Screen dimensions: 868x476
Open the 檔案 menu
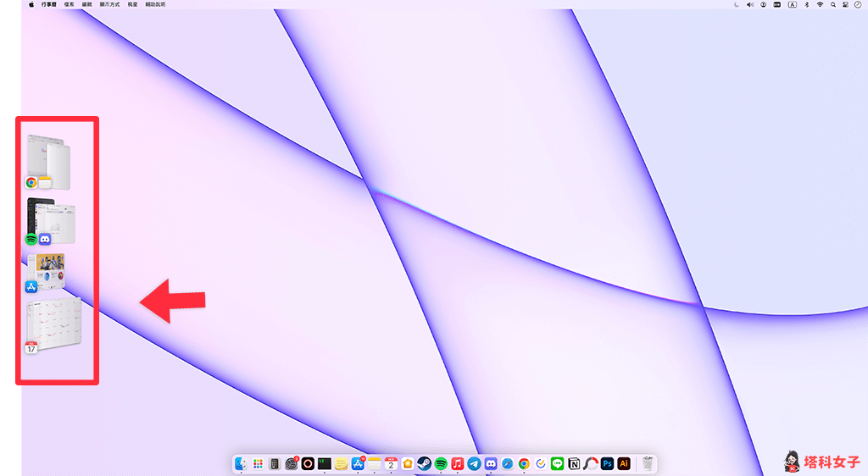70,4
